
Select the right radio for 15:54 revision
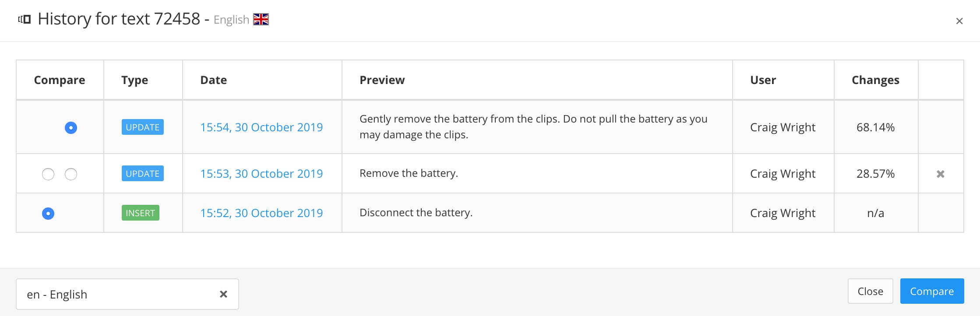71,127
